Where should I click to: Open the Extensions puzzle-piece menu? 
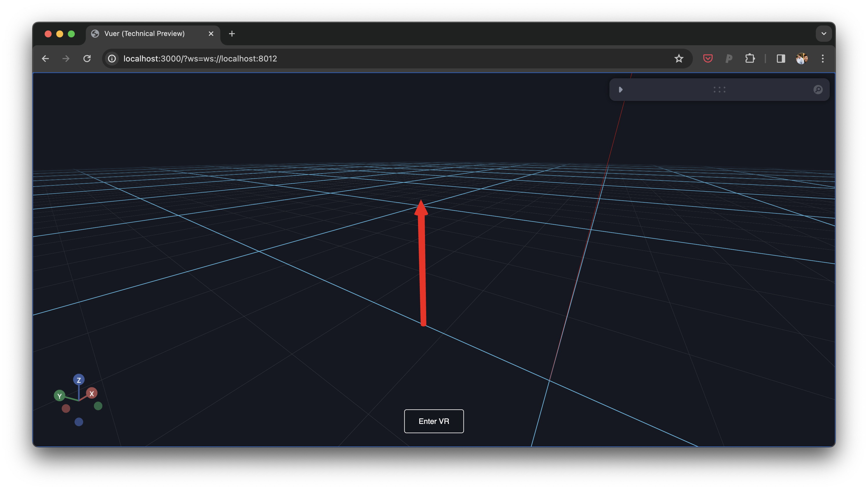point(750,59)
